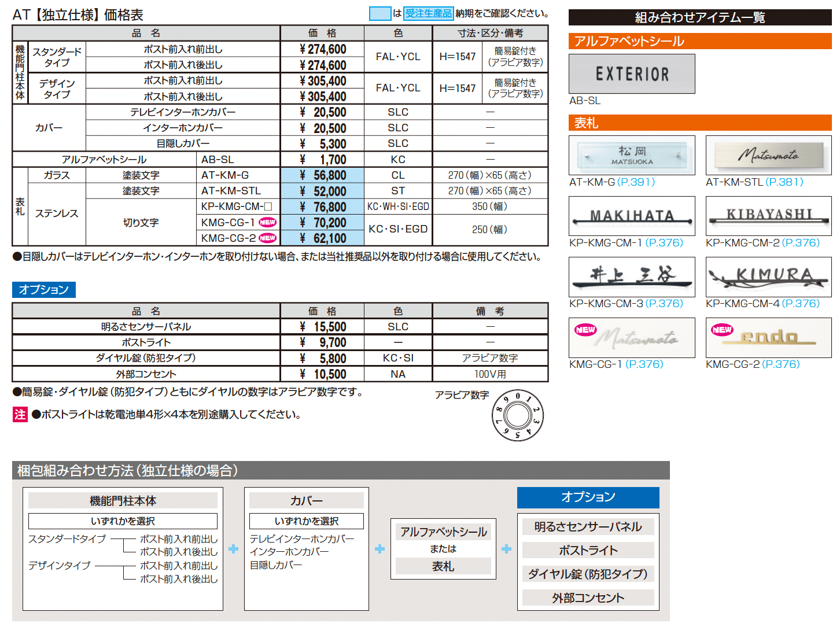Screen dimensions: 840x627
Task: Click the EXTERIOR alphabet seal thumbnail
Action: pos(632,73)
